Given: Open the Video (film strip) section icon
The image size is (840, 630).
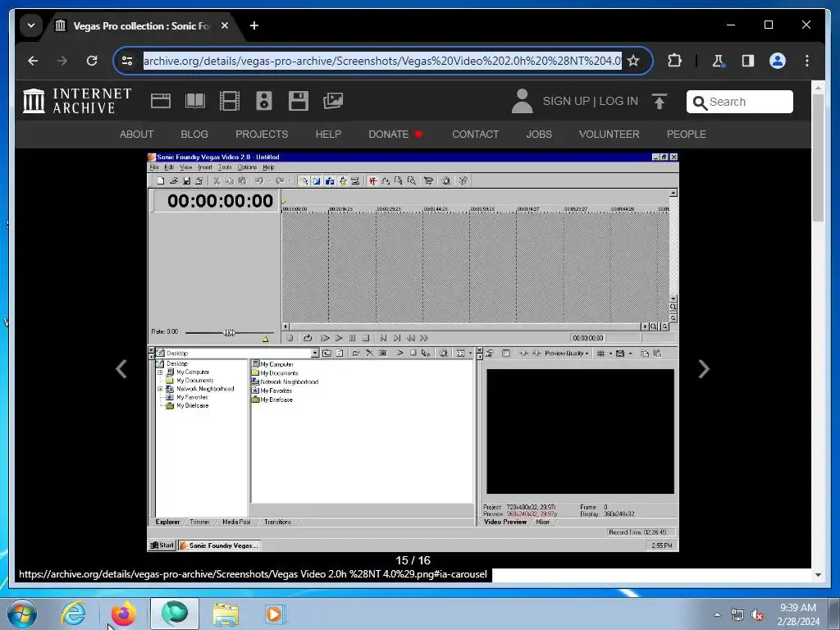Looking at the screenshot, I should [x=230, y=101].
